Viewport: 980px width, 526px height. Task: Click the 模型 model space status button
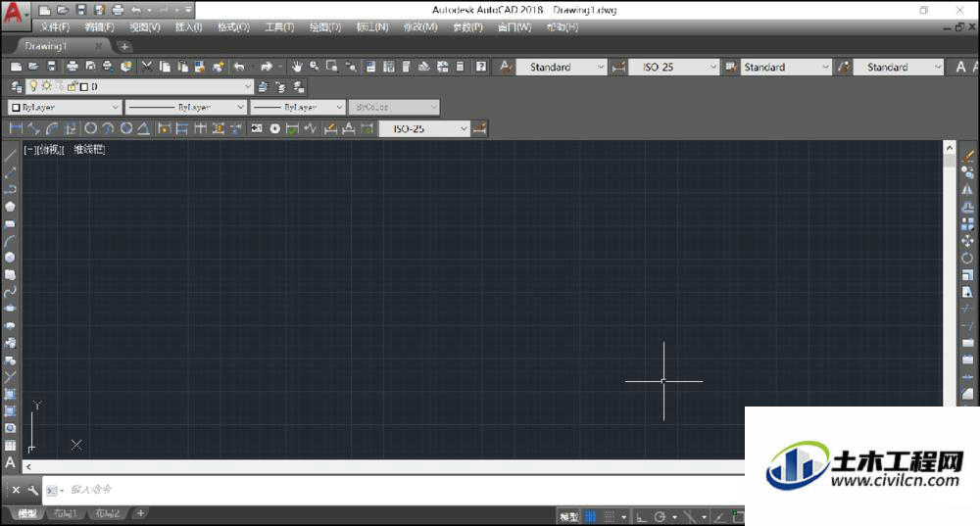pyautogui.click(x=568, y=516)
